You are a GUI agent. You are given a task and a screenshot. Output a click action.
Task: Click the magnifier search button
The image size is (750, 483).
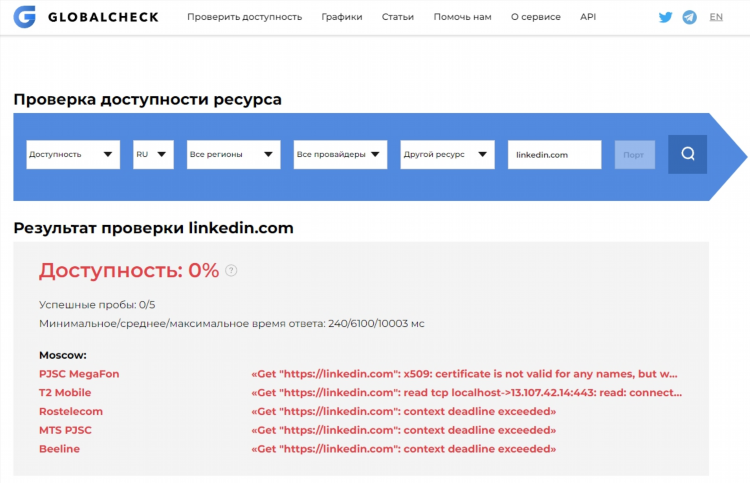(687, 154)
